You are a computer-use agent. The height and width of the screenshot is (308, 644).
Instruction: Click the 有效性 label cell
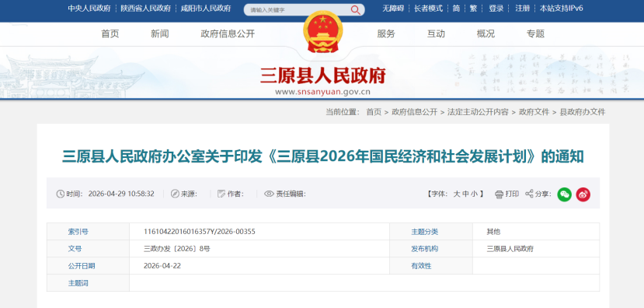(x=431, y=266)
